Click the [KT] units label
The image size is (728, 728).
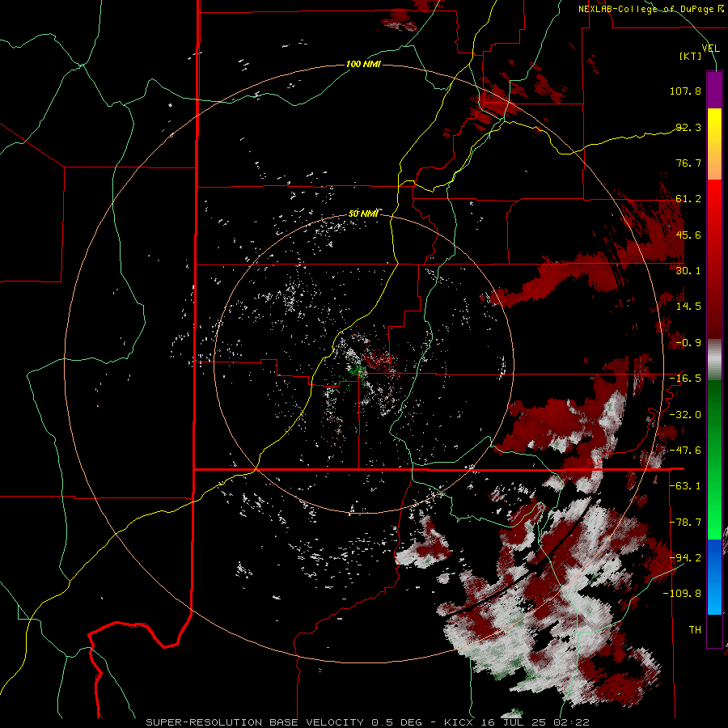[690, 56]
